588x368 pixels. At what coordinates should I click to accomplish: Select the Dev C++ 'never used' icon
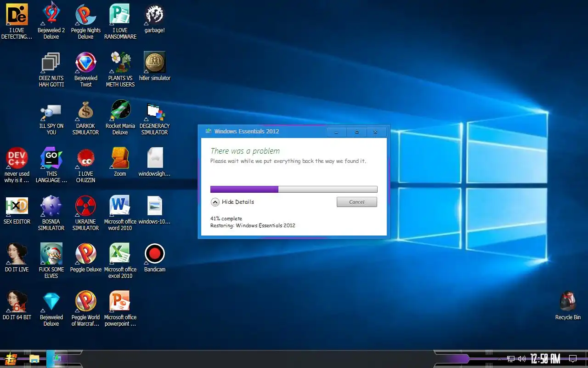tap(17, 165)
